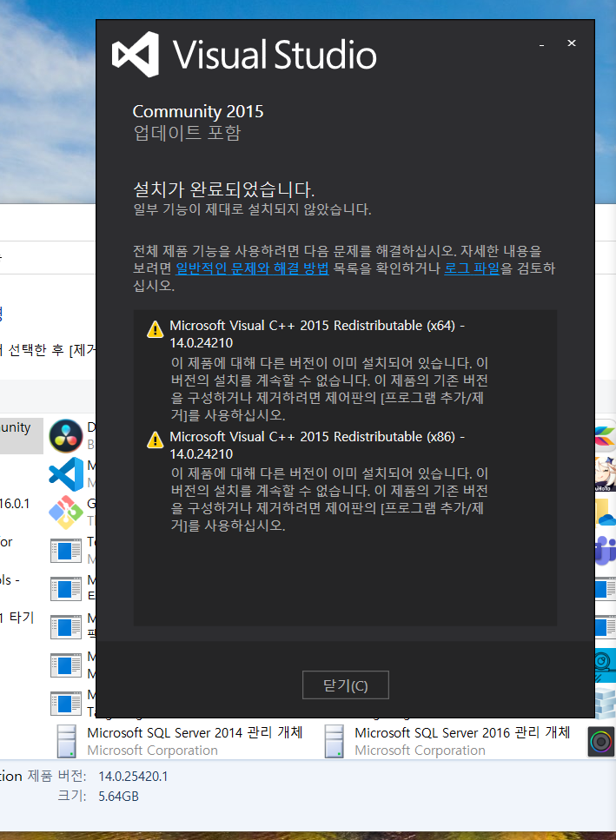Click the '업데이트 포함' subtitle text
This screenshot has height=840, width=616.
click(187, 133)
